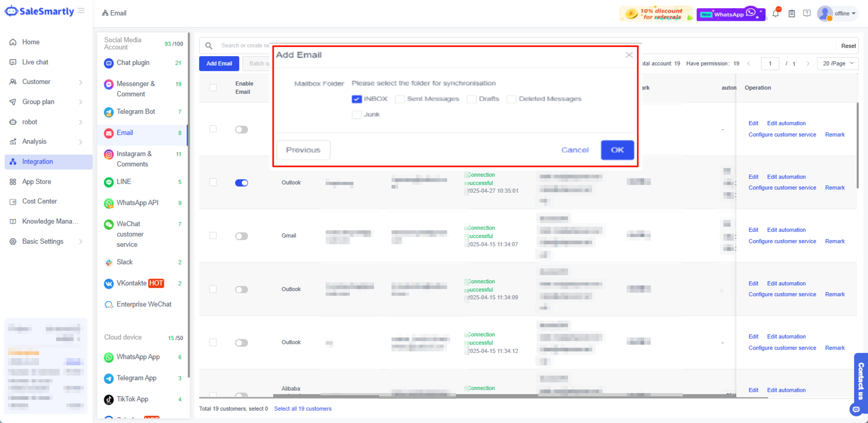Select the Slack integration

click(x=124, y=262)
